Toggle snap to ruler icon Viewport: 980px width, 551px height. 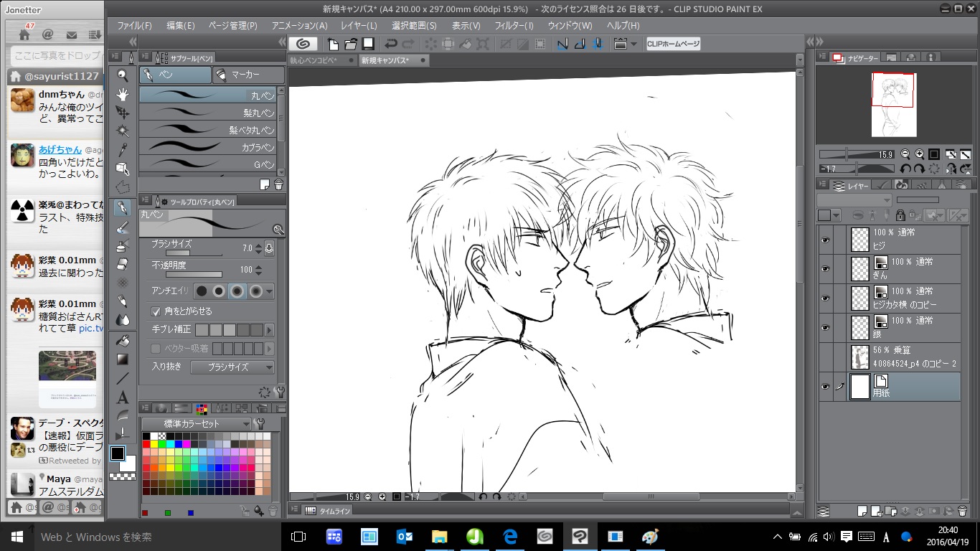click(563, 44)
